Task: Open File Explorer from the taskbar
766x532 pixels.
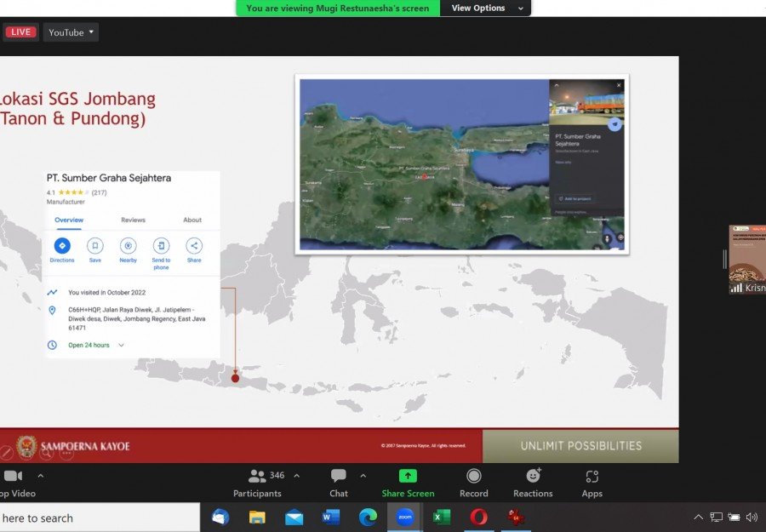Action: point(257,518)
